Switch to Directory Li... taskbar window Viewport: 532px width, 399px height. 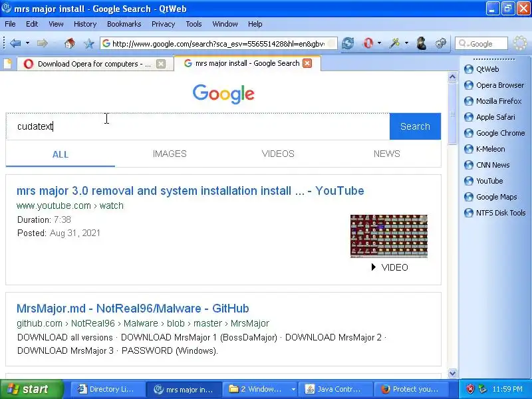[107, 389]
